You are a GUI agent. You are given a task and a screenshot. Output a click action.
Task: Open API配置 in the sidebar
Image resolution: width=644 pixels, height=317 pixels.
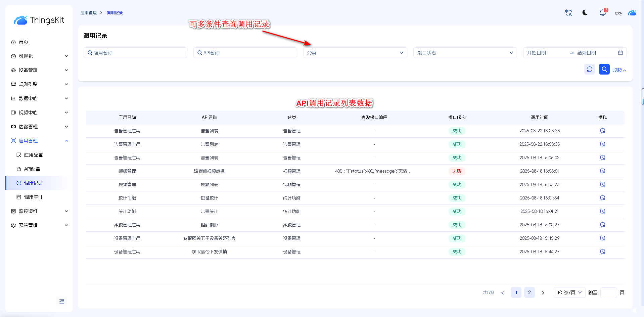click(x=32, y=169)
